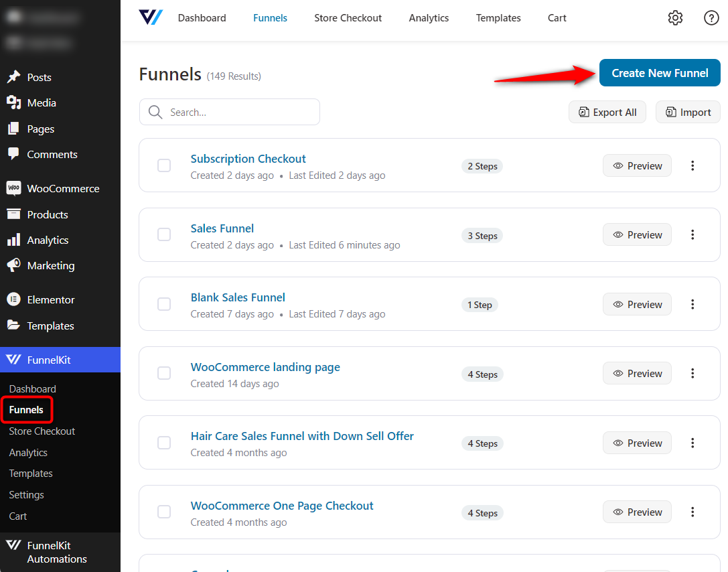Open the WooCommerce landing page link
The image size is (728, 572).
pyautogui.click(x=265, y=367)
